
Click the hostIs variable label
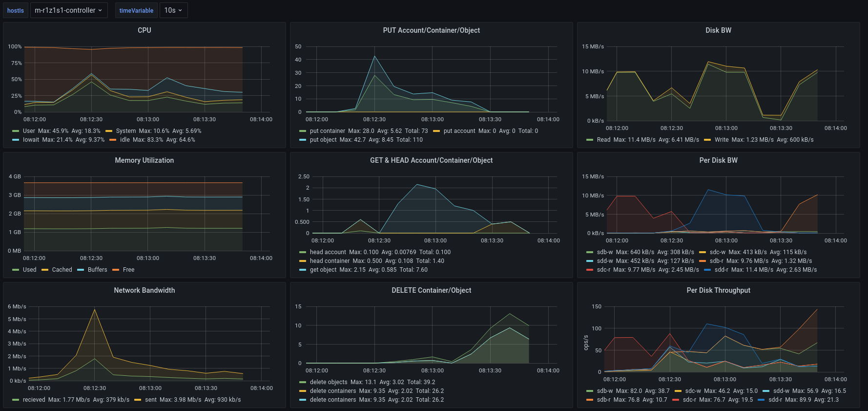click(16, 10)
